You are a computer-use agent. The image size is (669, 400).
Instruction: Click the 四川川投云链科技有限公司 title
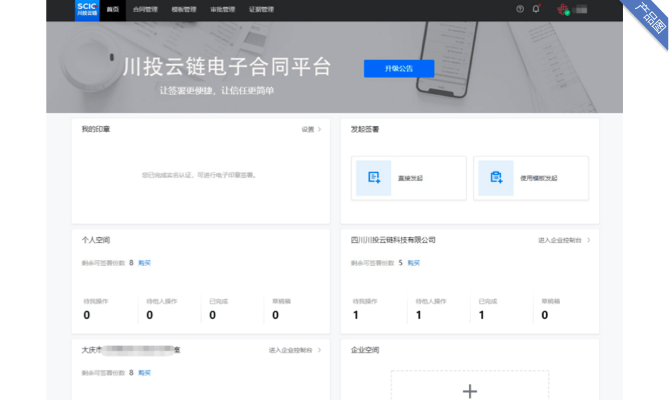pos(393,240)
